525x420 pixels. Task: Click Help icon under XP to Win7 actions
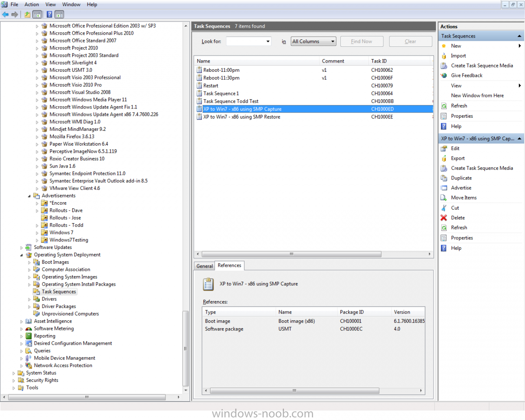coord(444,248)
